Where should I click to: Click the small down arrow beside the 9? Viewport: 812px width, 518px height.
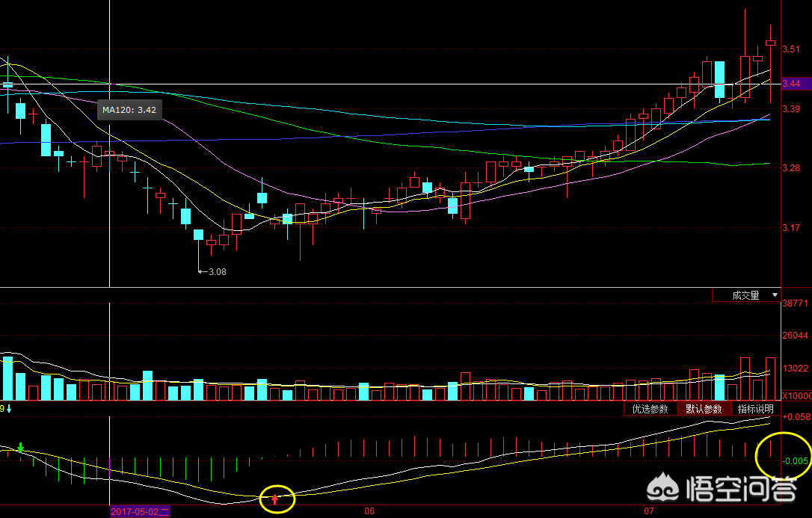[10, 409]
